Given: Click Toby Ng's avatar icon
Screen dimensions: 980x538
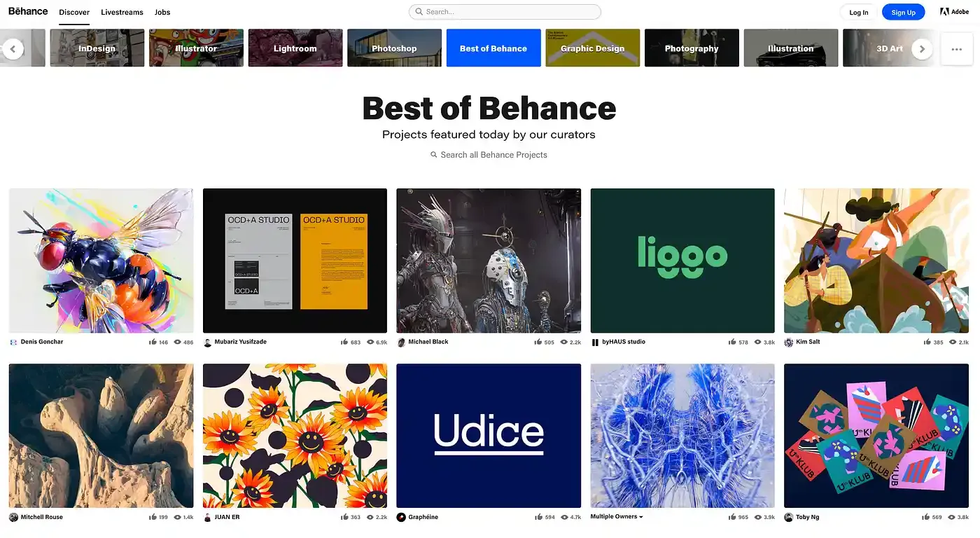Looking at the screenshot, I should pos(789,518).
